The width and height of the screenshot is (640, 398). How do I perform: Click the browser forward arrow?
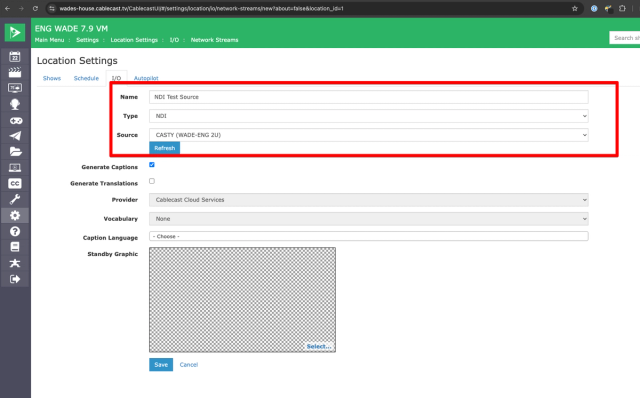tap(21, 8)
